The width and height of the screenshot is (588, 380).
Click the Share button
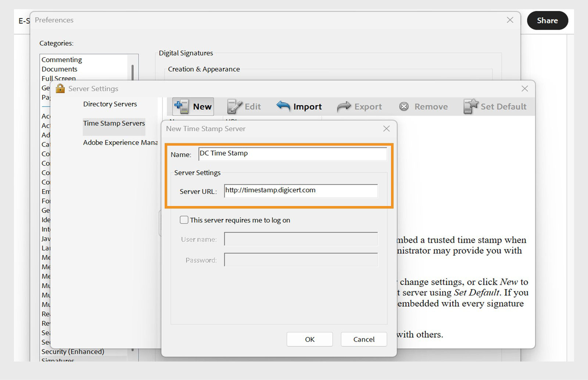(547, 21)
